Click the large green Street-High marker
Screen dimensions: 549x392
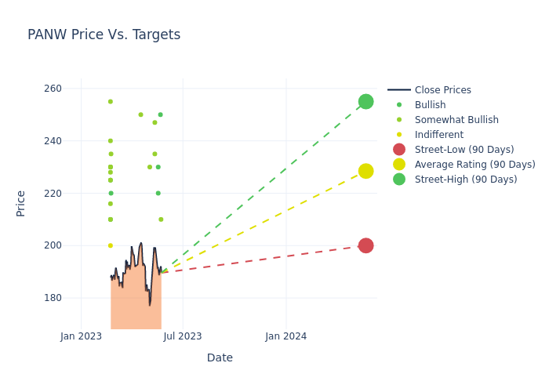point(365,102)
